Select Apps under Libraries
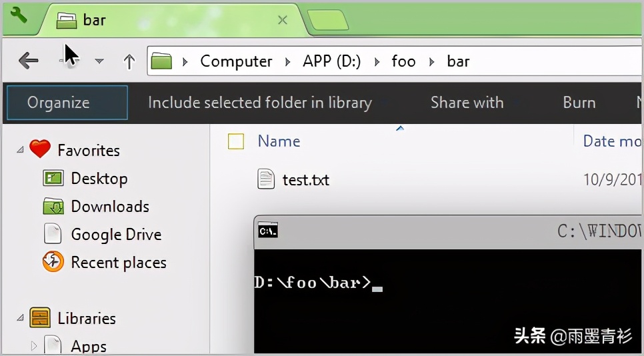 pos(89,346)
